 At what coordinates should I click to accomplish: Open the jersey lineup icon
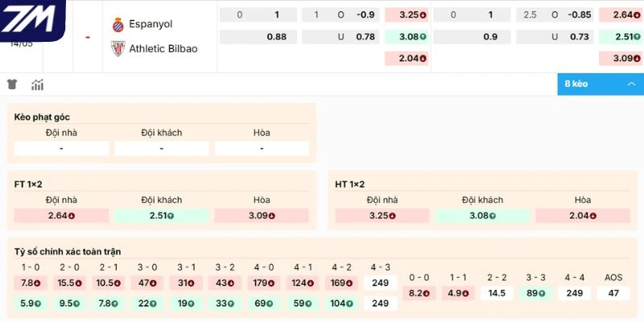click(x=12, y=85)
